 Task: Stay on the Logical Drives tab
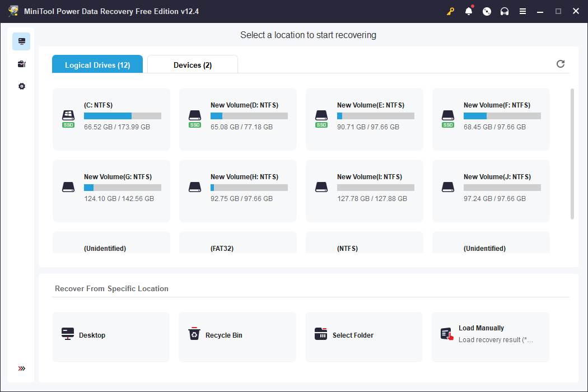(97, 64)
